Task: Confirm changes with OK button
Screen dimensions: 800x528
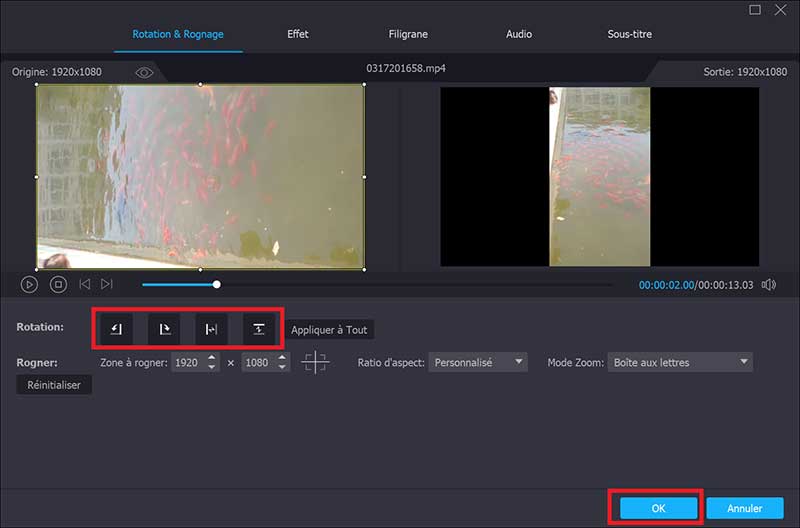Action: click(658, 508)
